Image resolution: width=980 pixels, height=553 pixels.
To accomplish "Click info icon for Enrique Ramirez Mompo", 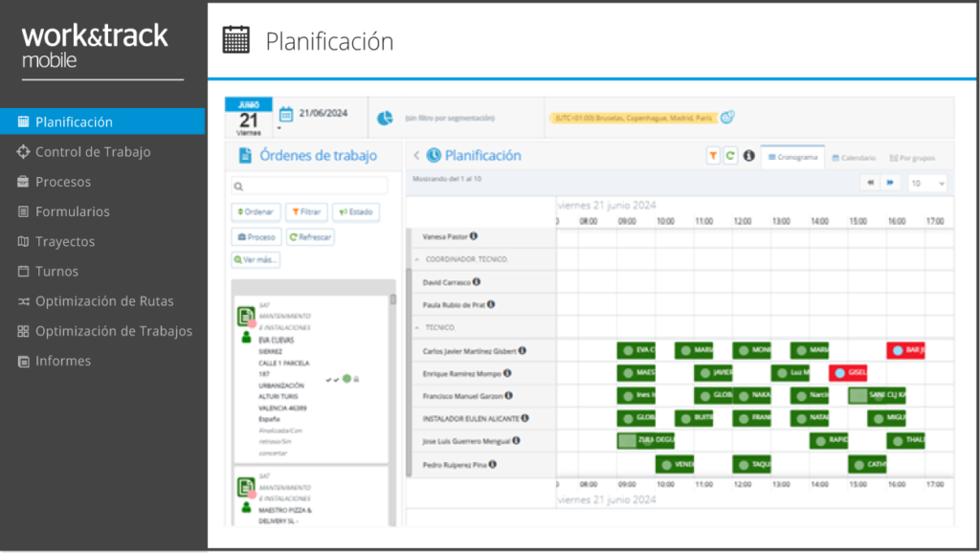I will (x=507, y=373).
